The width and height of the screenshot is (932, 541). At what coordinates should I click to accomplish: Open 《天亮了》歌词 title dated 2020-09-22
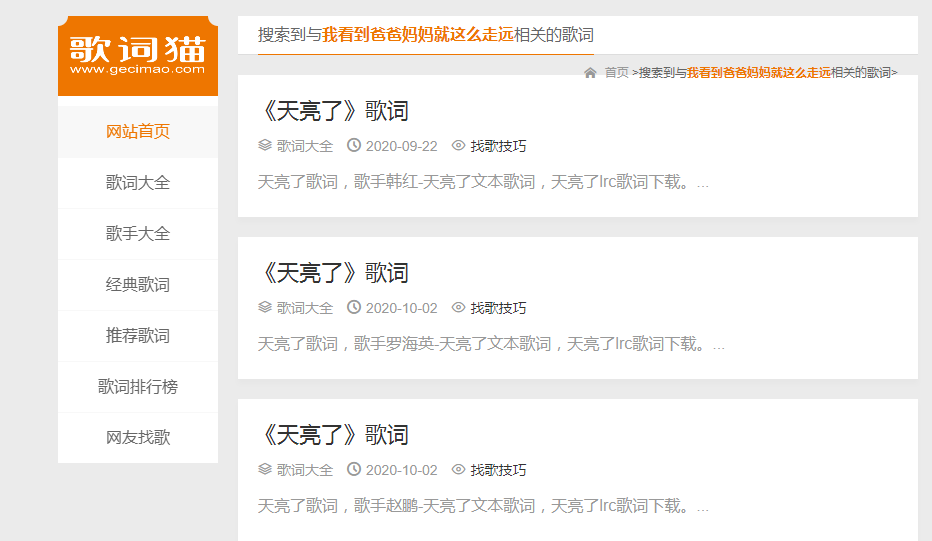click(x=333, y=111)
